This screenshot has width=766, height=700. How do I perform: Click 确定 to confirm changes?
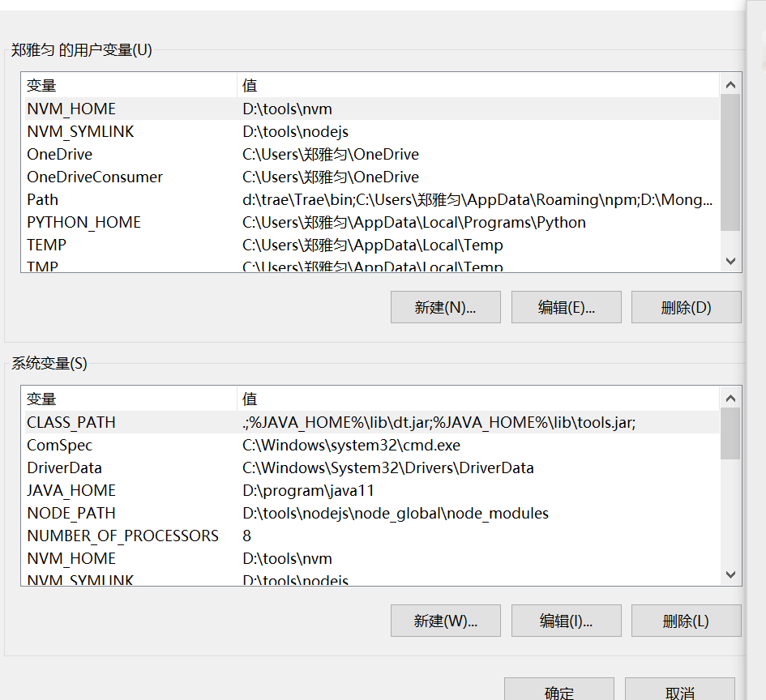(x=558, y=691)
